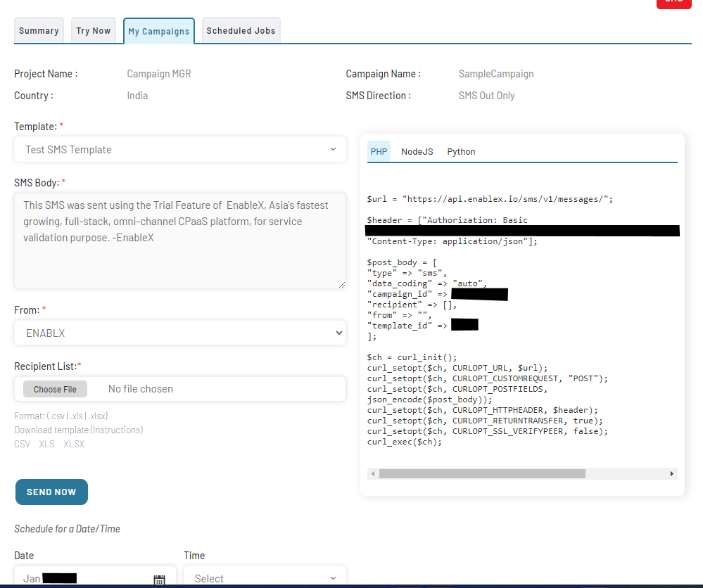Screen dimensions: 703x588
Task: Show the PHP code sample
Action: [379, 152]
